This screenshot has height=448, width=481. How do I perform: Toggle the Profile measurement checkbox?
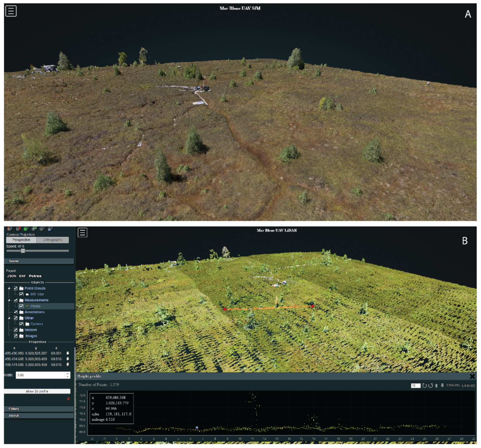[x=21, y=306]
